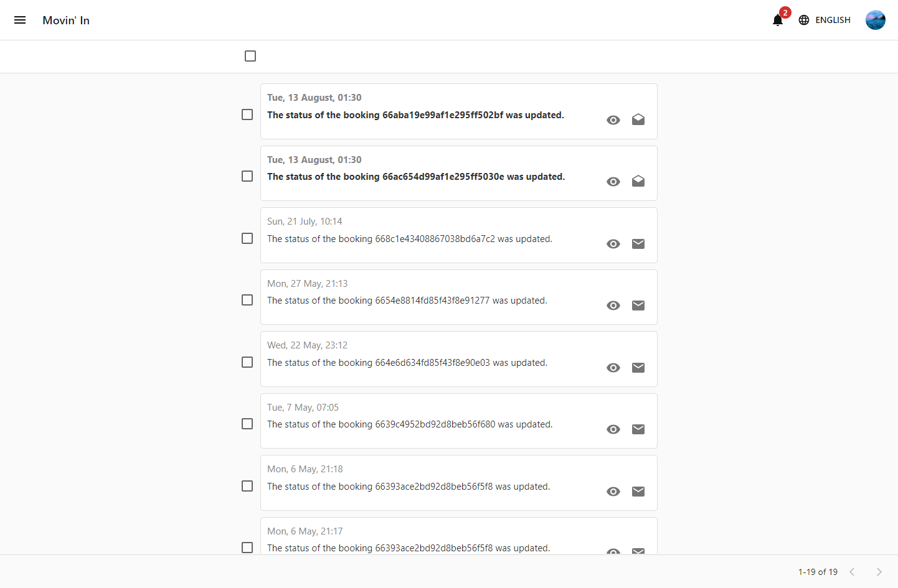Click the Sun, 21 July, 10:14 timestamp
Image resolution: width=898 pixels, height=588 pixels.
click(x=305, y=222)
